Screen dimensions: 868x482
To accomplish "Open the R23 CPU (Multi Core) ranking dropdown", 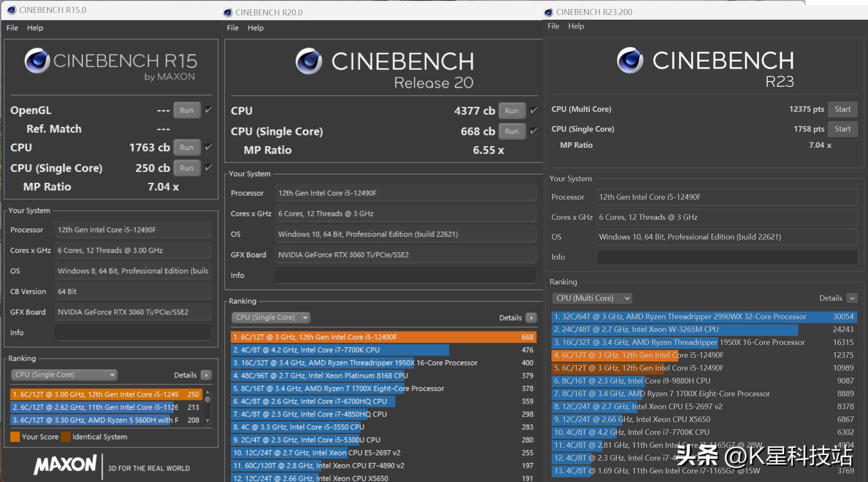I will [592, 298].
